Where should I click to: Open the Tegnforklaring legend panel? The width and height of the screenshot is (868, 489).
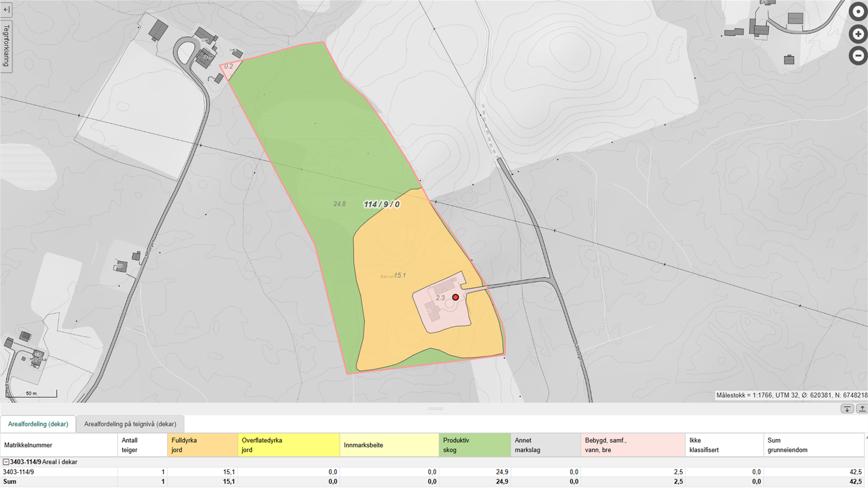[7, 46]
